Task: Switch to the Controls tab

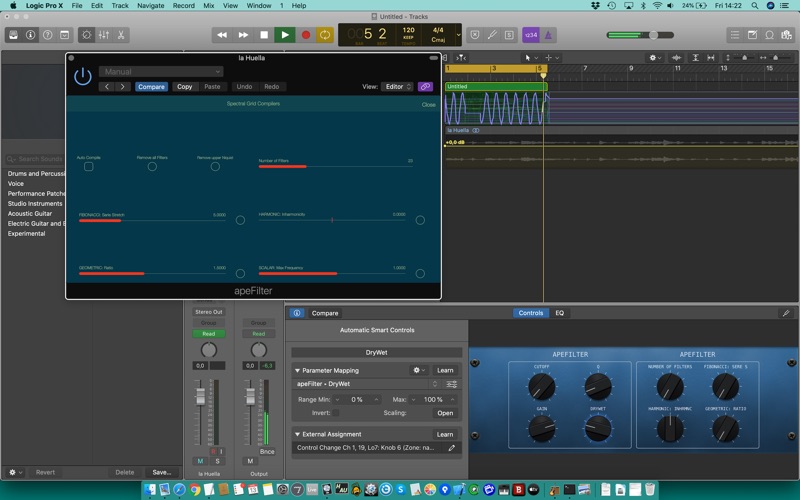Action: click(x=531, y=313)
